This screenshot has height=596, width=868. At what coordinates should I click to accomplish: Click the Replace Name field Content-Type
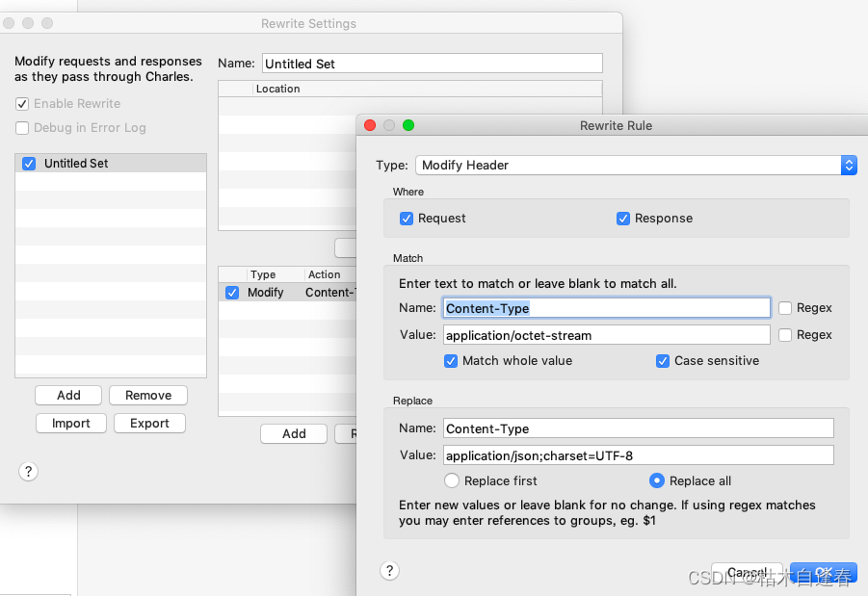(x=639, y=428)
